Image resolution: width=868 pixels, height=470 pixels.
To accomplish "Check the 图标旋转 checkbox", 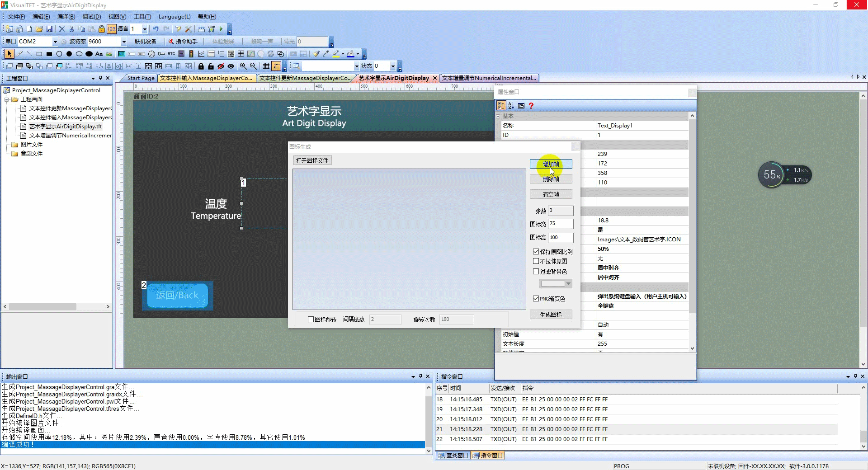I will 311,319.
